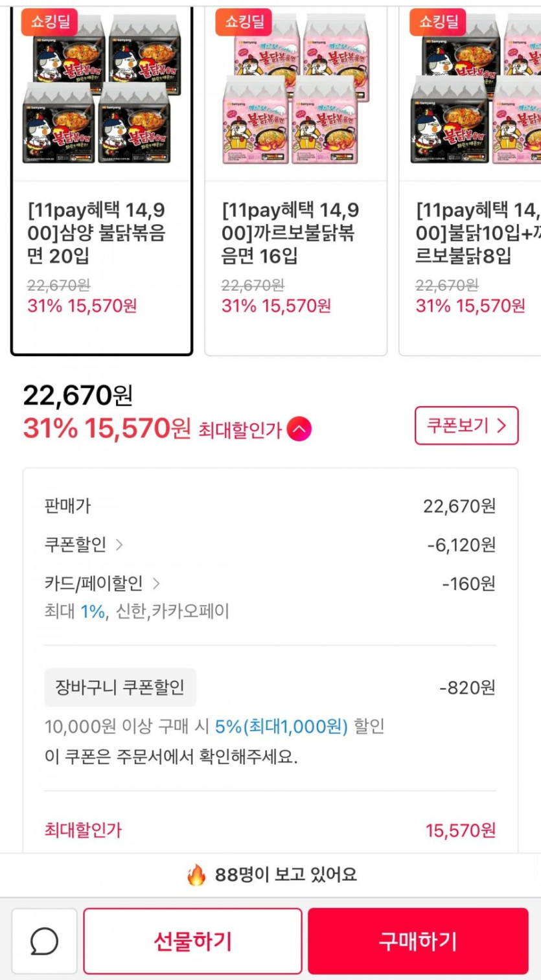This screenshot has height=980, width=541.
Task: Select the 불닭10입+까르보불닭8입 option card
Action: [472, 181]
